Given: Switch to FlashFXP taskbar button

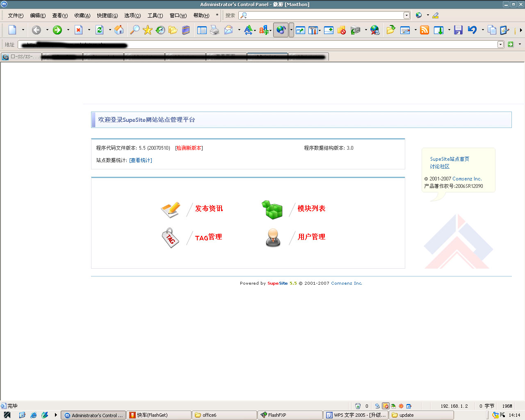Looking at the screenshot, I should (290, 415).
